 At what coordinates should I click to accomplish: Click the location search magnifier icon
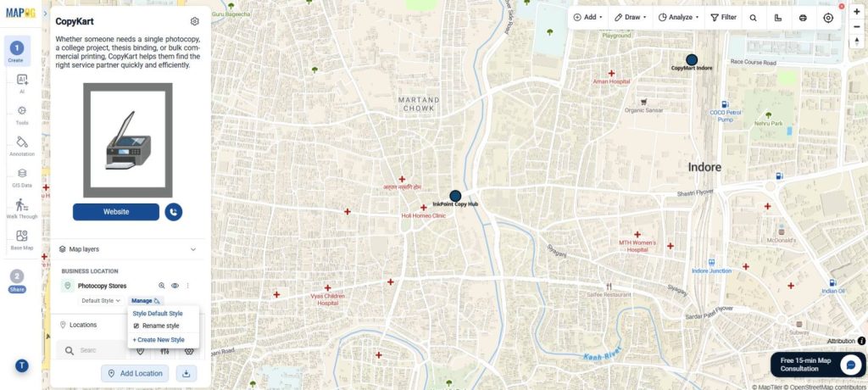tap(70, 351)
